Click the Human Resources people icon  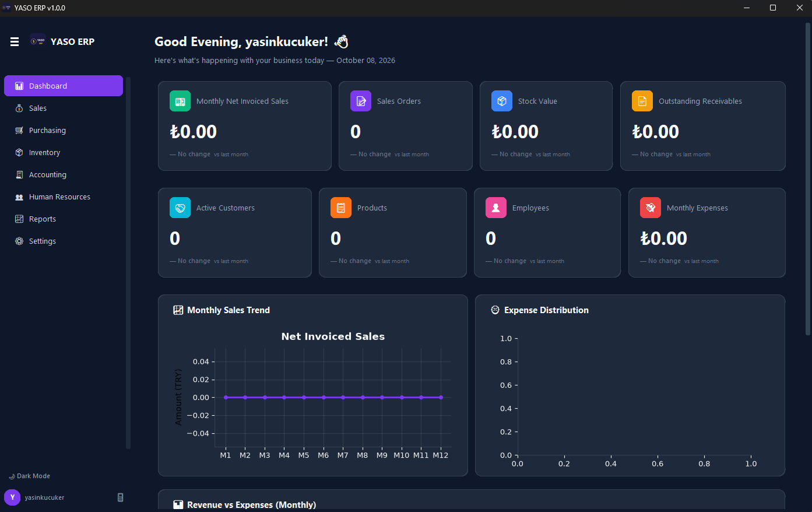click(x=19, y=197)
